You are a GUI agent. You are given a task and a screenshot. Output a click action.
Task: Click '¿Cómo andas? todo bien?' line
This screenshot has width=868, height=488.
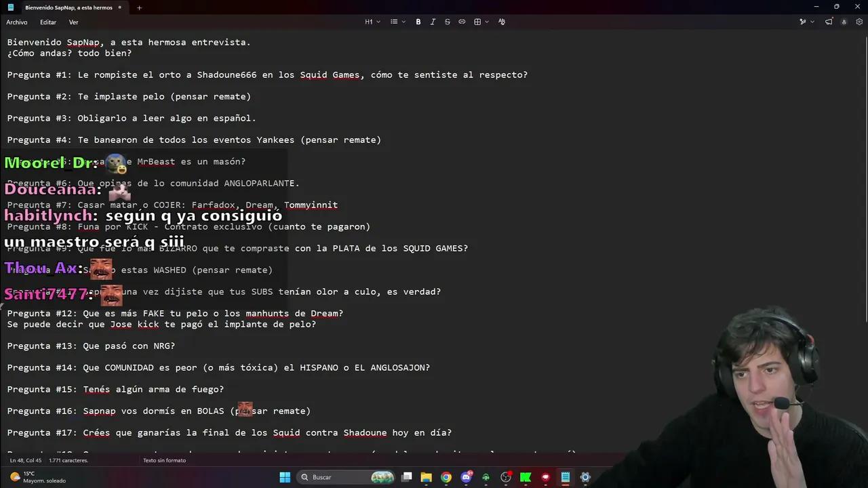coord(70,53)
